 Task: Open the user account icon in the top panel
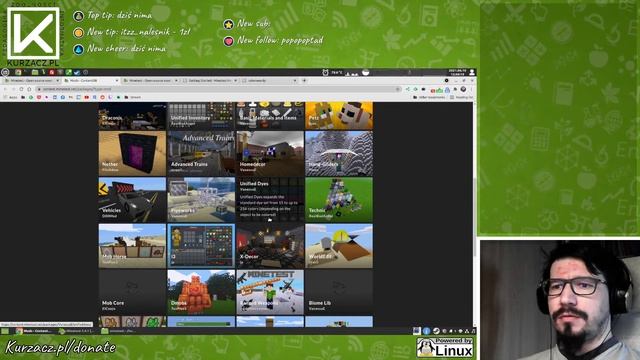[472, 72]
